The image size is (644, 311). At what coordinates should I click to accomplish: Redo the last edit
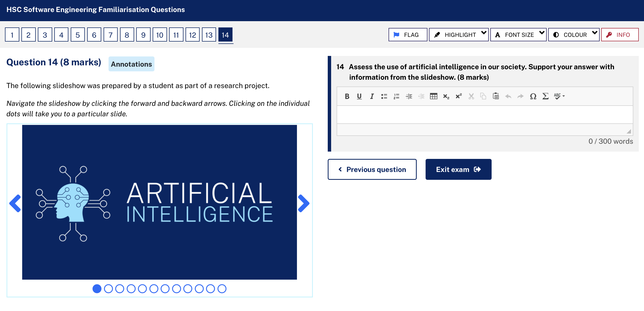pyautogui.click(x=520, y=96)
